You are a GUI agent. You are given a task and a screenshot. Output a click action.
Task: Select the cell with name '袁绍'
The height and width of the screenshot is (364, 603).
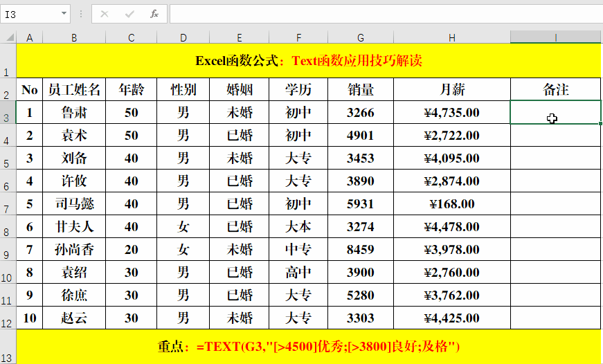click(x=74, y=272)
